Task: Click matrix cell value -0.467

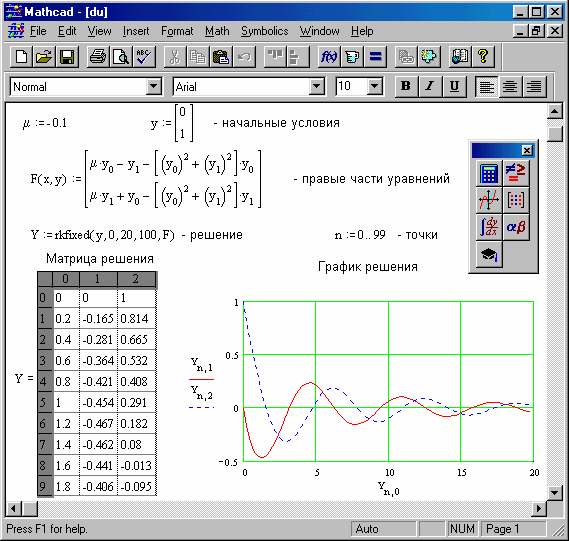Action: (98, 424)
